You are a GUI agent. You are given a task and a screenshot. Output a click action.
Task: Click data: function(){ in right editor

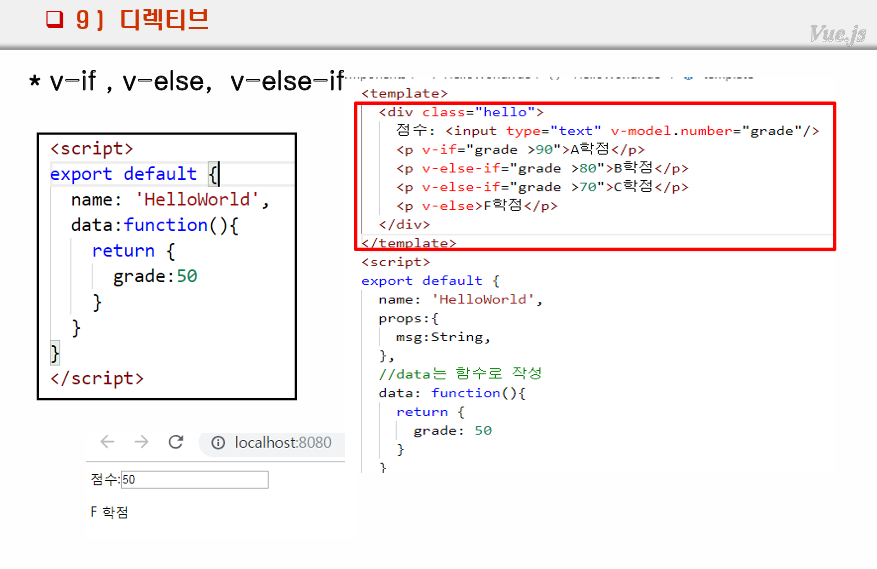coord(452,393)
